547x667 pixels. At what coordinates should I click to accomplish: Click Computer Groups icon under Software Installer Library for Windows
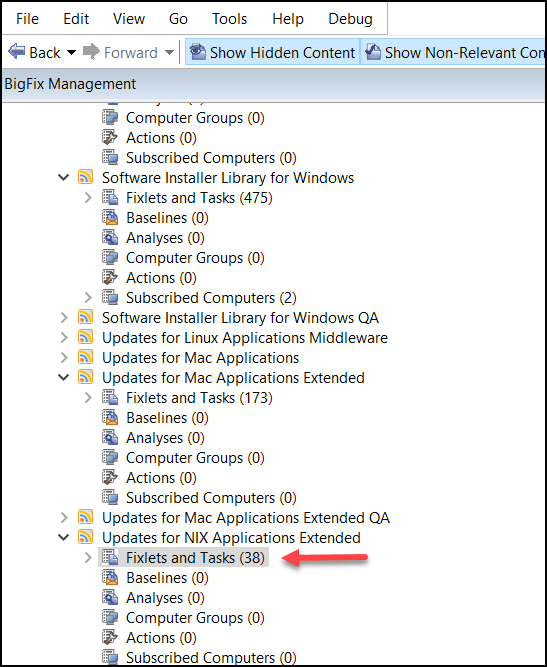click(110, 257)
